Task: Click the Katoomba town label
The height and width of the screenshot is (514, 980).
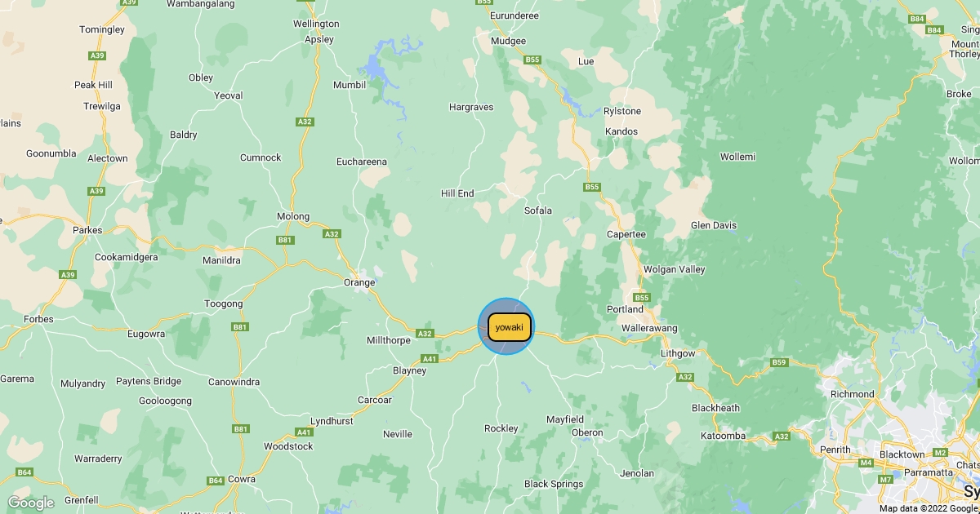Action: point(724,436)
